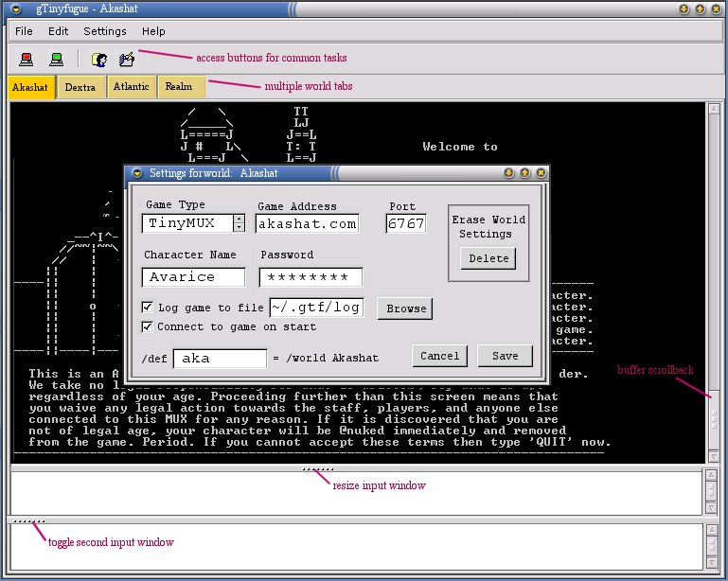Screen dimensions: 728x581
Task: Click the second input window scroll down arrow
Action: [712, 563]
